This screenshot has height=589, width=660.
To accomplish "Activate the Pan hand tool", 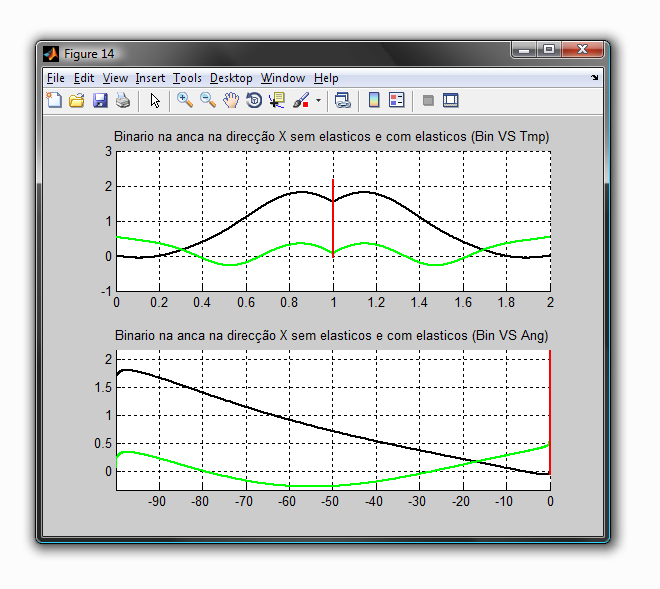I will (231, 100).
